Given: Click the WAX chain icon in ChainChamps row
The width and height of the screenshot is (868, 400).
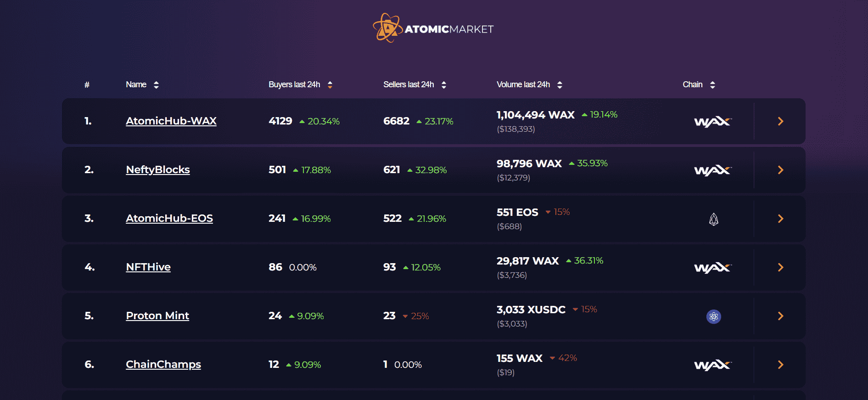Looking at the screenshot, I should [x=713, y=365].
